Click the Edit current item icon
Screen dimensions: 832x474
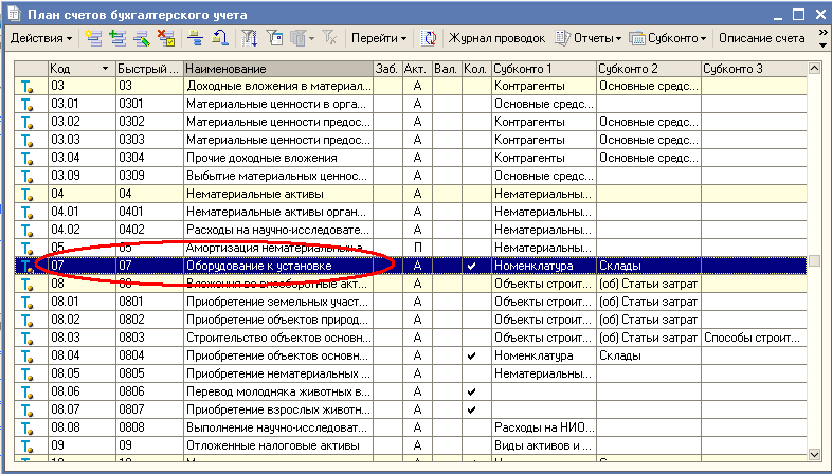[x=142, y=38]
